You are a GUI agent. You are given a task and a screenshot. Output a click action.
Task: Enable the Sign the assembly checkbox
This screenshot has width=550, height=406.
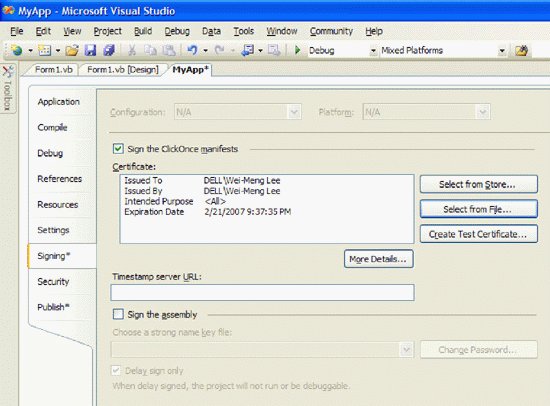pos(118,314)
